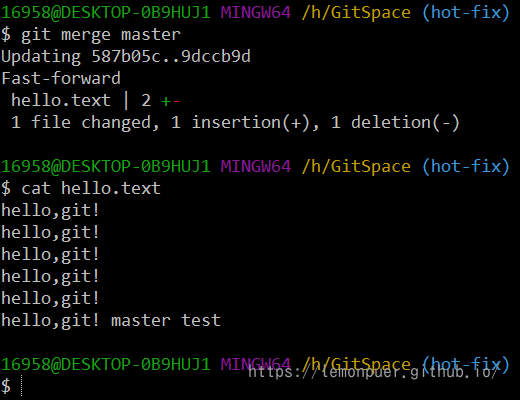The image size is (520, 400).
Task: Click the lemonpuer.github.io watermark URL
Action: pos(373,372)
